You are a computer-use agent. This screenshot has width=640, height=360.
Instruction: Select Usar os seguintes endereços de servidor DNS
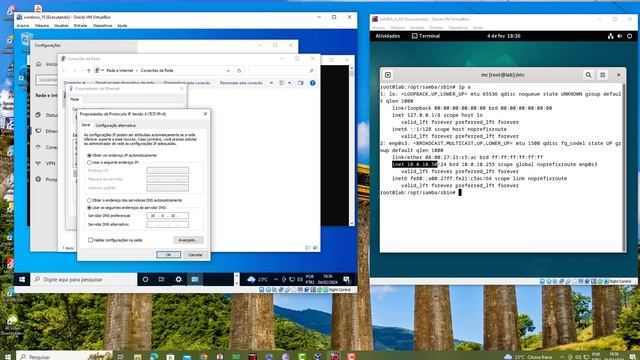pyautogui.click(x=127, y=208)
